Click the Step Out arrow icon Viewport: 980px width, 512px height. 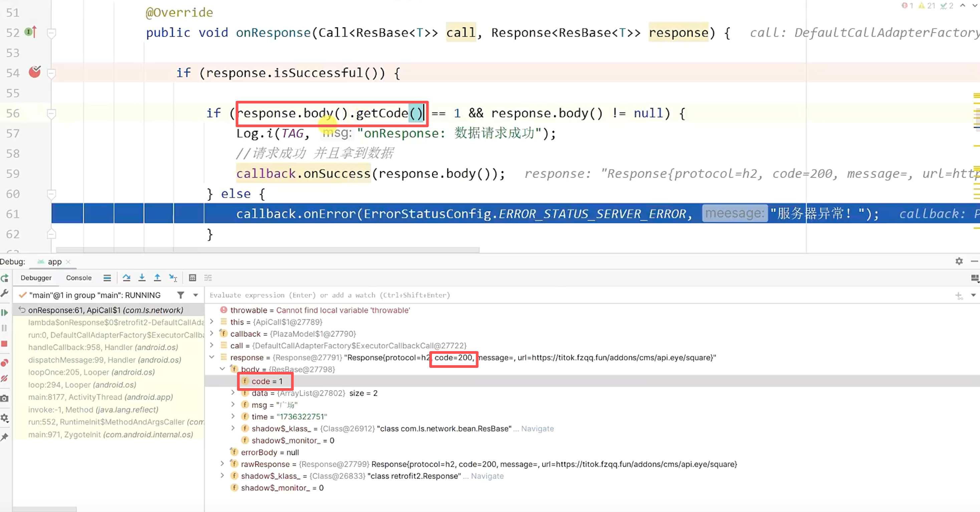(x=157, y=278)
